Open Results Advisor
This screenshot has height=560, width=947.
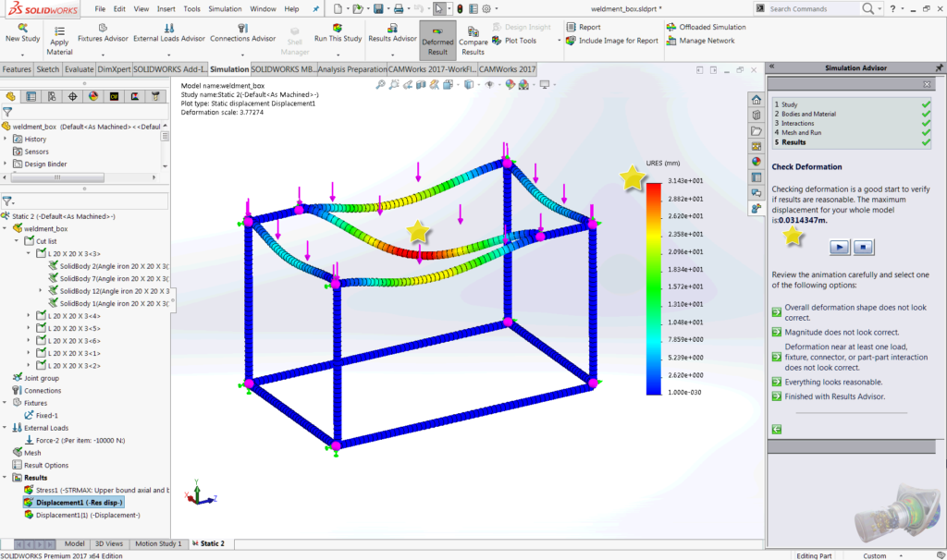pyautogui.click(x=392, y=33)
